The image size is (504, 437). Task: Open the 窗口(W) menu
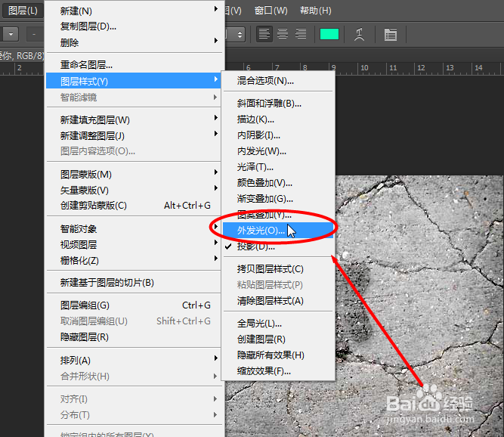(x=271, y=11)
